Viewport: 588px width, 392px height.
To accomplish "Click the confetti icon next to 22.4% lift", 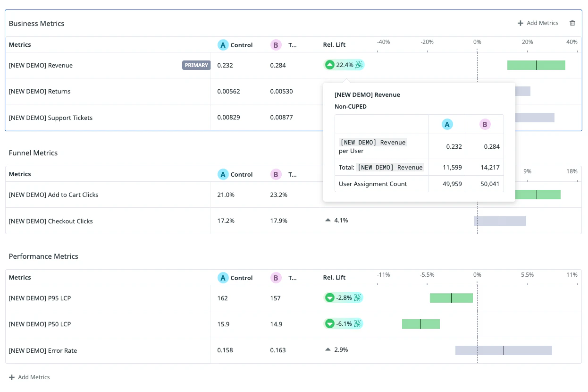I will (359, 64).
